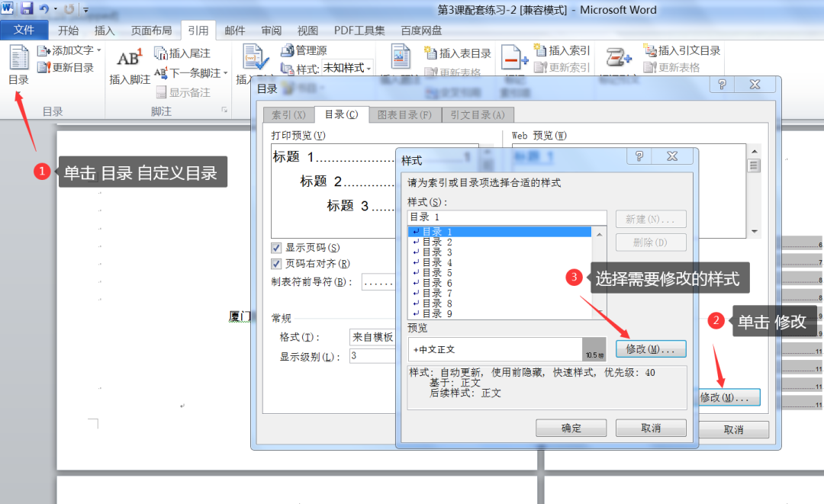This screenshot has height=504, width=824.
Task: Click 修改 button in 样式 dialog
Action: (x=651, y=349)
